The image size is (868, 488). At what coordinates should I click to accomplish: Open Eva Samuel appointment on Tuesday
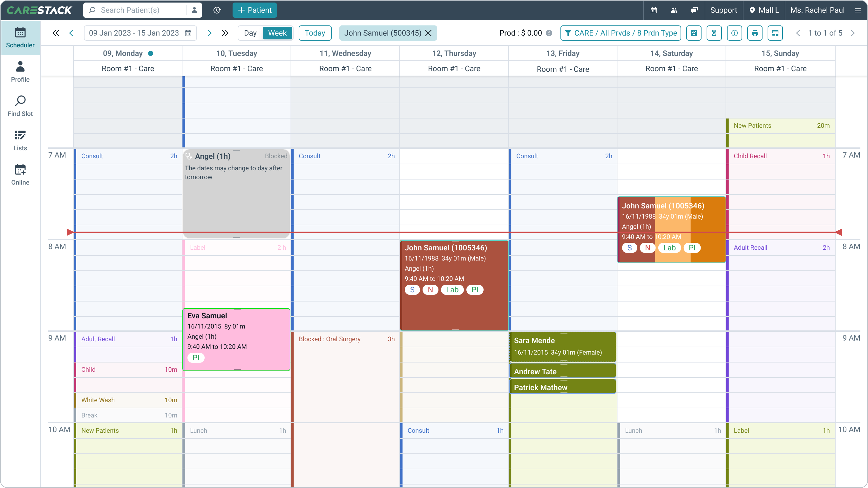(237, 339)
